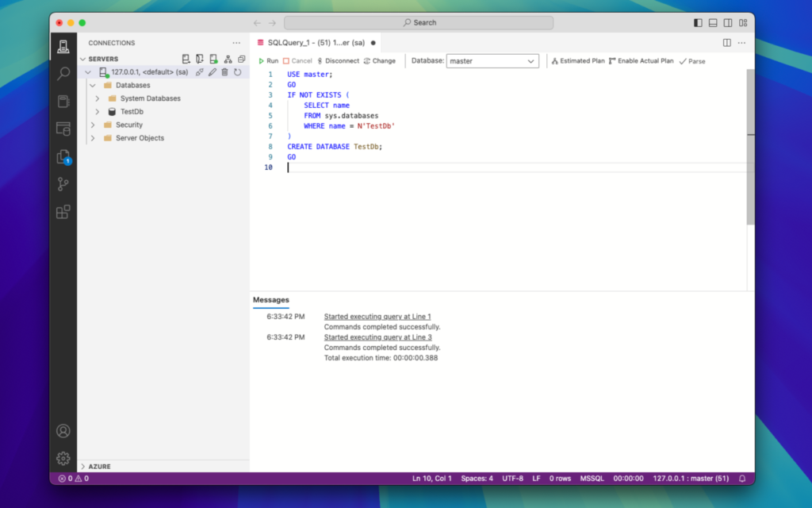Click '127.0.0.1 : master (51)' in status bar
The width and height of the screenshot is (812, 508).
tap(691, 479)
